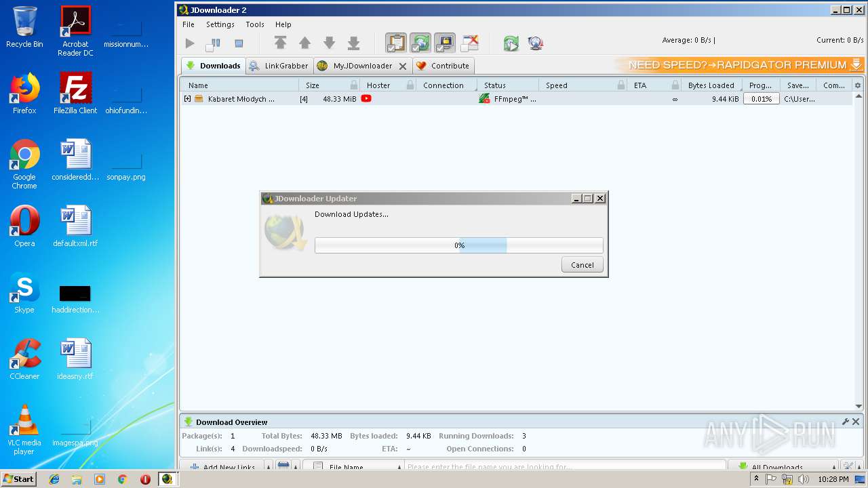Open the Tools menu

(x=255, y=24)
